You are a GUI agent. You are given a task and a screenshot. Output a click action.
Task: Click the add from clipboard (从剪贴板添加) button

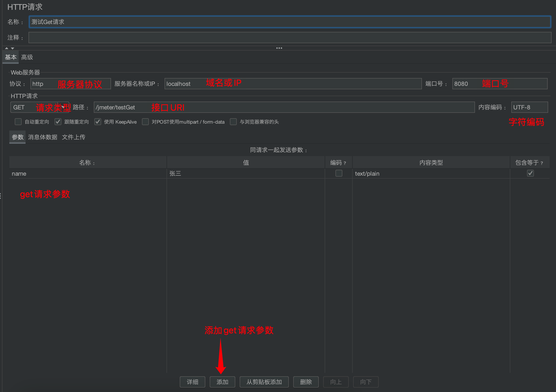264,382
